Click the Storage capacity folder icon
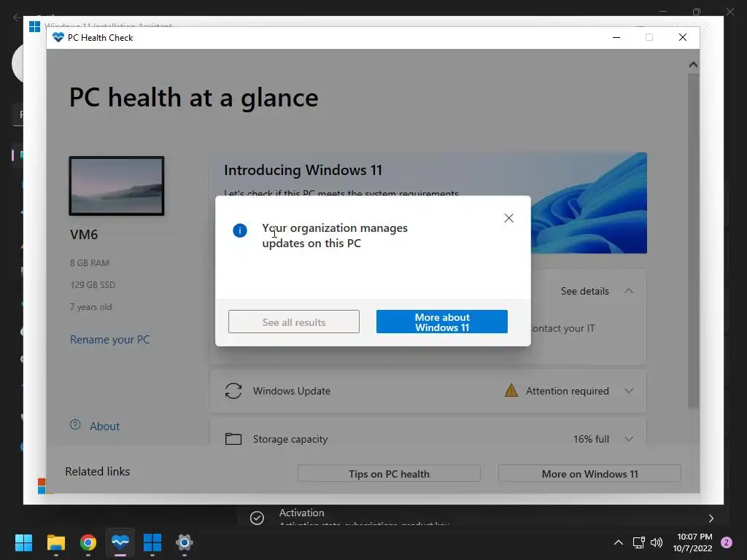The image size is (747, 560). tap(233, 438)
